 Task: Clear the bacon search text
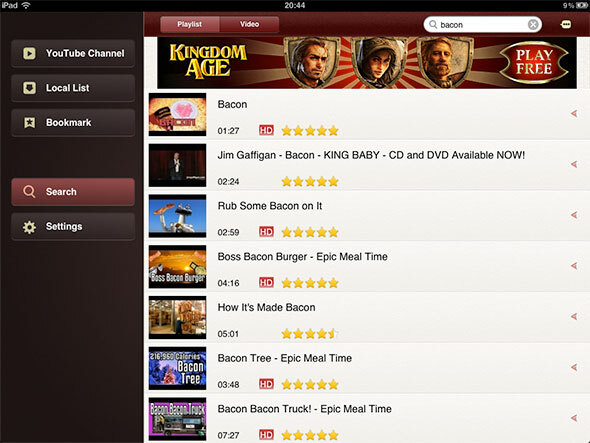(x=533, y=25)
